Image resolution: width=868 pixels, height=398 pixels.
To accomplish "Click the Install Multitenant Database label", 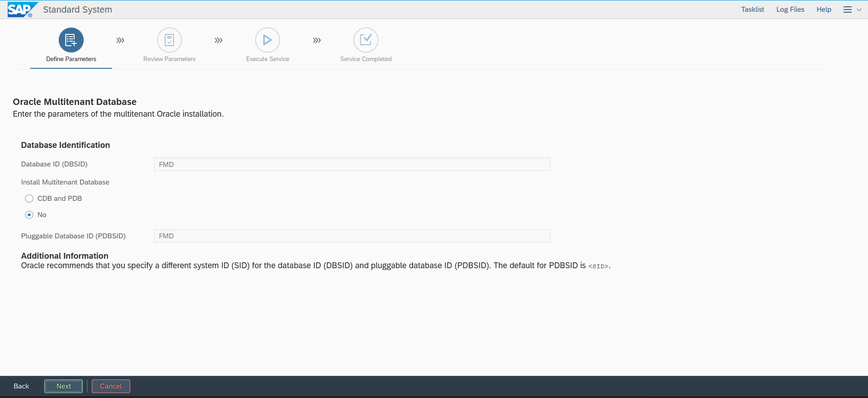I will click(65, 182).
